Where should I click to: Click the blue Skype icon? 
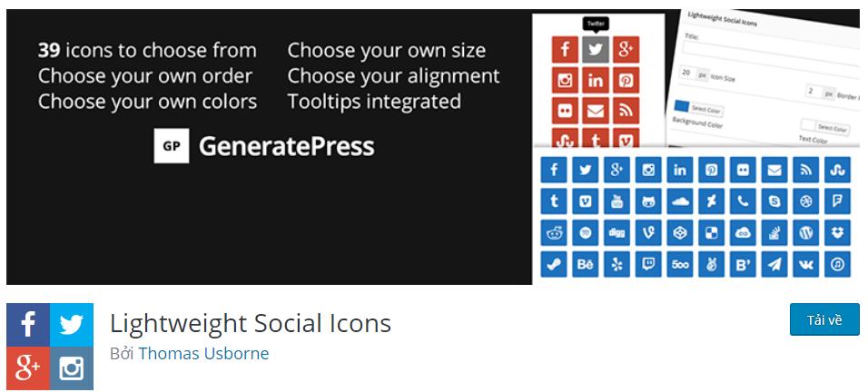point(774,201)
